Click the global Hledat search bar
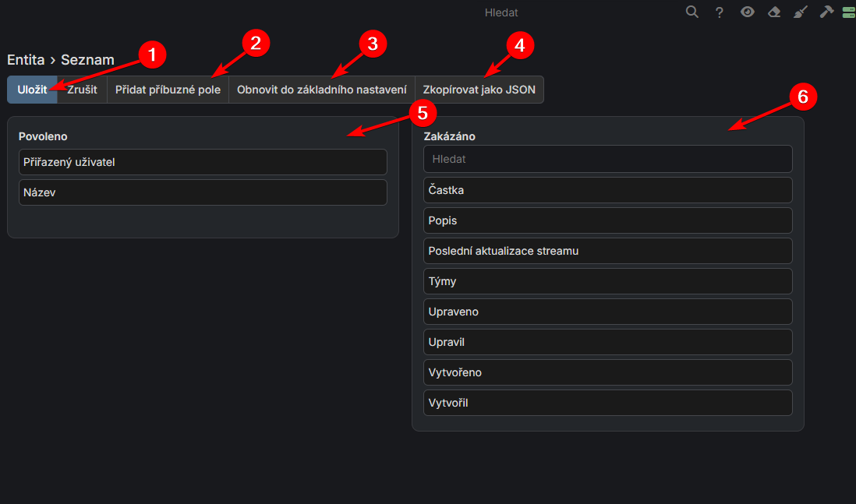Screen dimensions: 856x504 coord(501,12)
